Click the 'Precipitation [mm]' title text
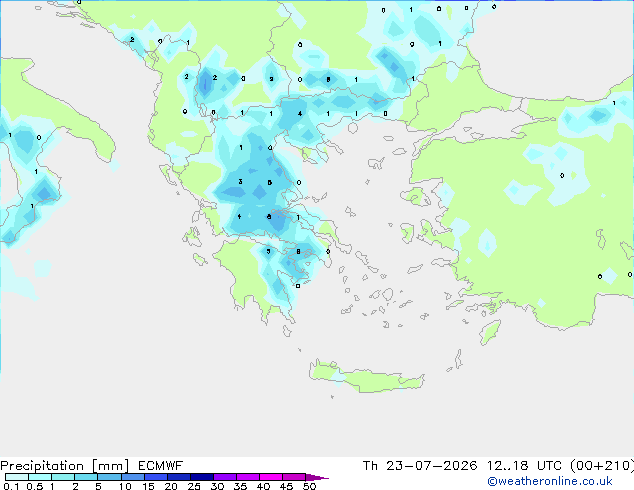The width and height of the screenshot is (634, 490). (x=65, y=466)
